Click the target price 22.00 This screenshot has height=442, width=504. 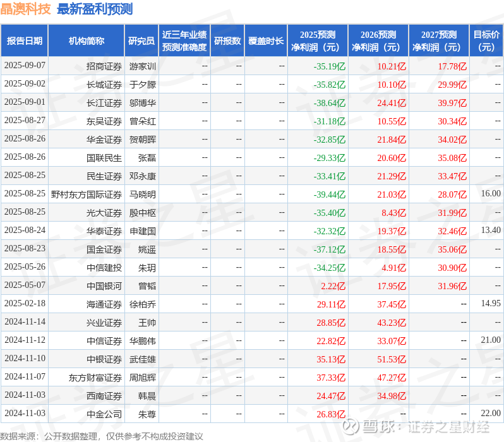point(491,414)
